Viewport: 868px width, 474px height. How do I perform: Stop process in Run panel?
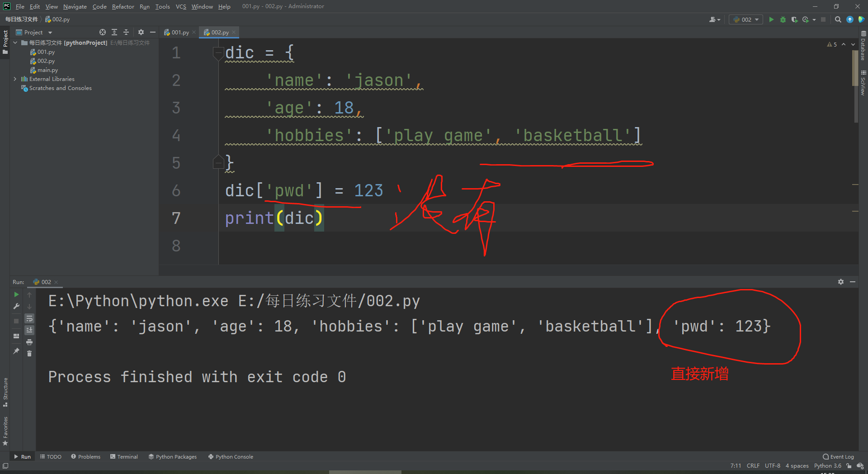16,321
